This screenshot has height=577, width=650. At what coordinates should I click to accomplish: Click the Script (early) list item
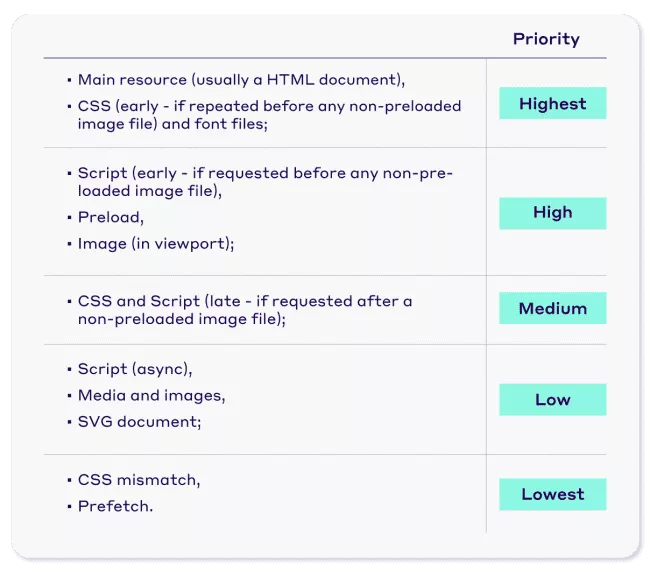(x=264, y=182)
